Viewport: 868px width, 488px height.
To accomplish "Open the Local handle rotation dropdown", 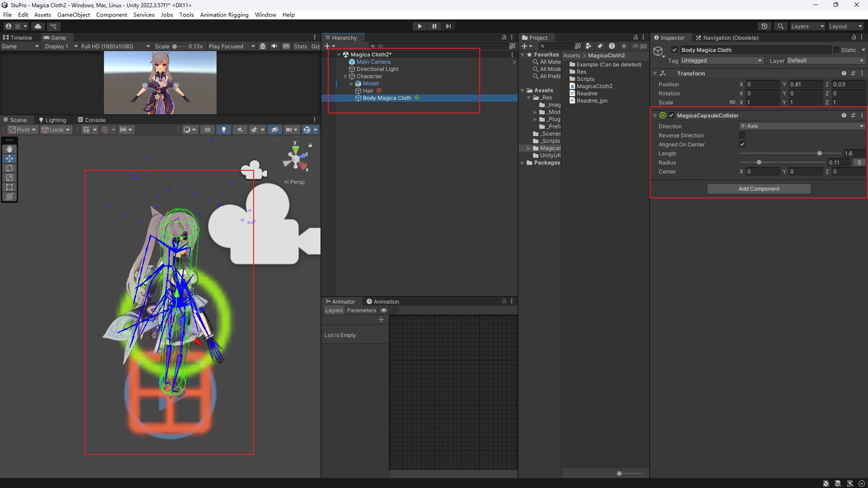I will tap(56, 130).
